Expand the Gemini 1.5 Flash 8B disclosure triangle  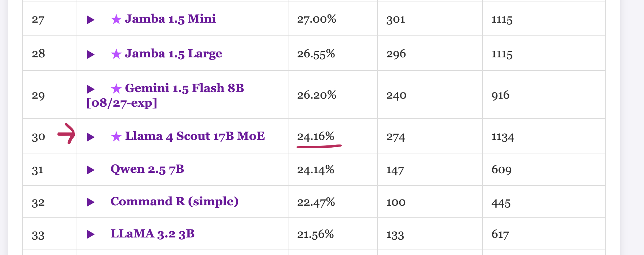point(90,89)
